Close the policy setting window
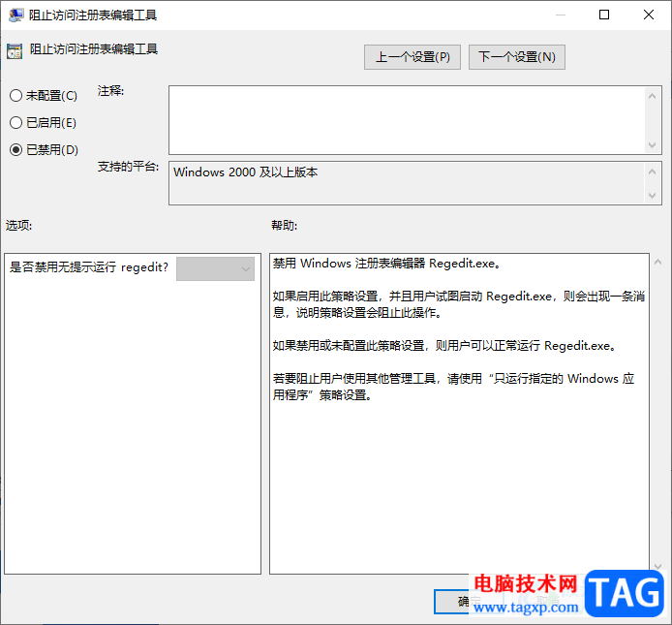Screen dimensions: 672x625 pyautogui.click(x=649, y=15)
